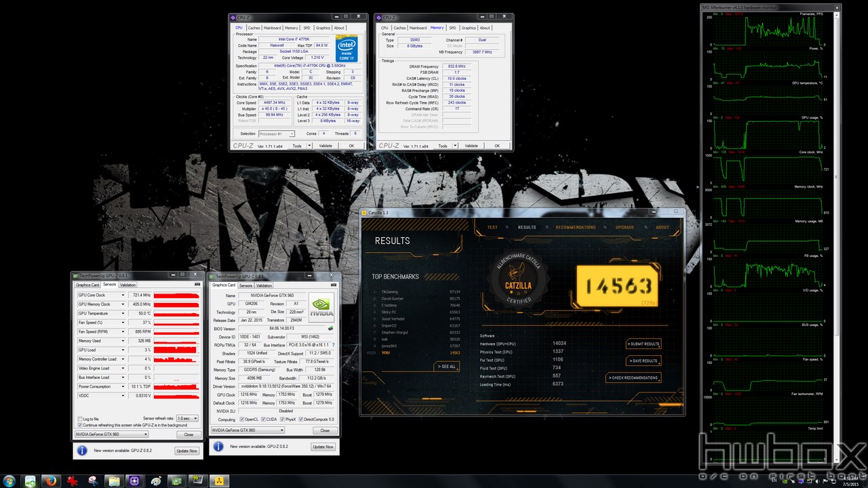Open the UPGRADE tab in Catzilla

tap(625, 227)
